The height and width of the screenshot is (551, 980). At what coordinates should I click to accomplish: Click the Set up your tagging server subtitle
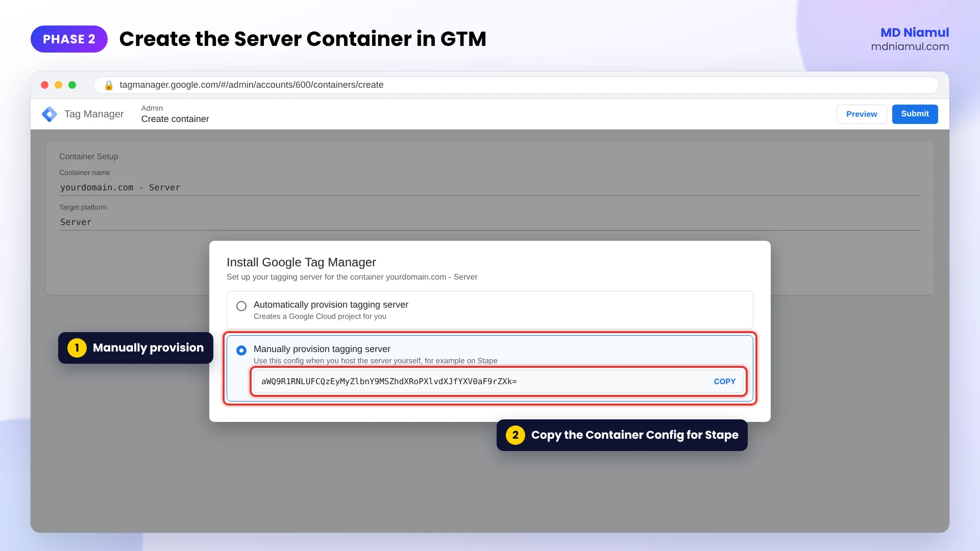[x=352, y=277]
